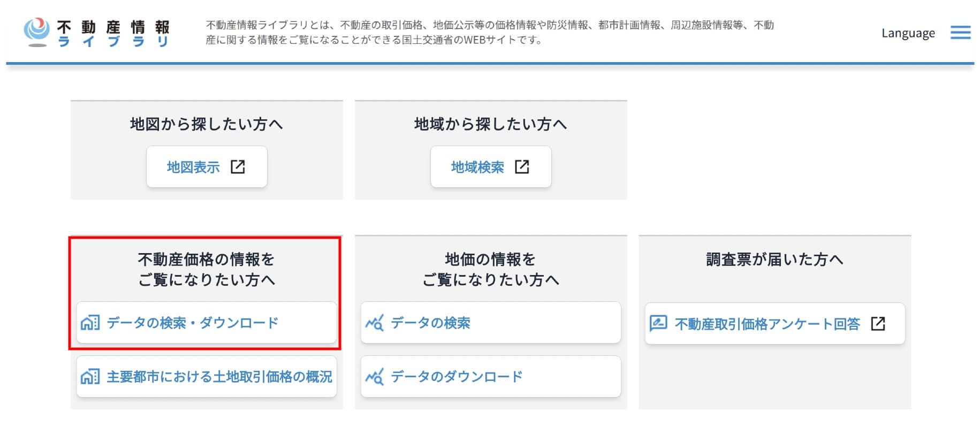The image size is (980, 427).
Task: Click building icon beside データの検索・ダウンロード
Action: [90, 323]
